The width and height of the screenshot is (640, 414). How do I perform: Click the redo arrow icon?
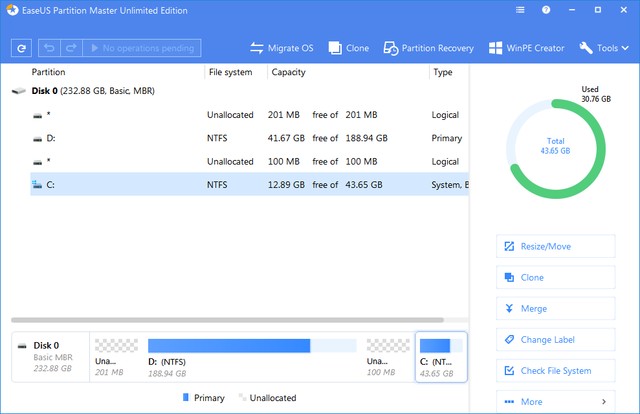pos(72,48)
